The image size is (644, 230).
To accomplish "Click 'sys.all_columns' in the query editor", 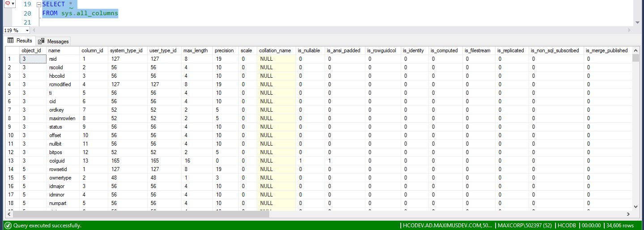I will 89,13.
